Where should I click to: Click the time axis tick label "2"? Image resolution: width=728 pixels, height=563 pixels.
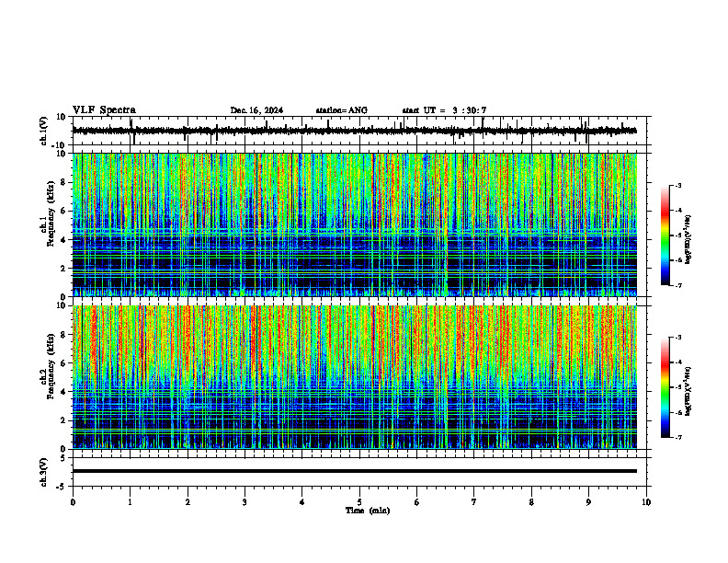(188, 502)
